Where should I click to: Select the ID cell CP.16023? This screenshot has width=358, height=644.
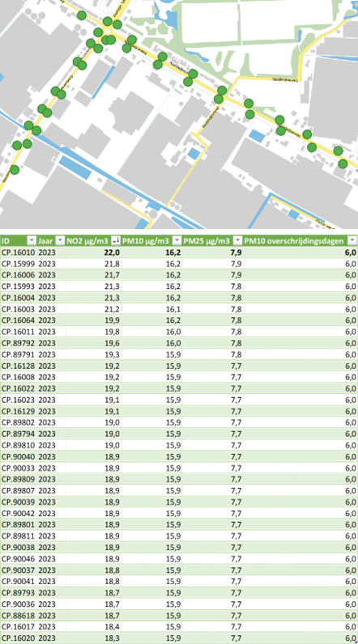pos(19,400)
